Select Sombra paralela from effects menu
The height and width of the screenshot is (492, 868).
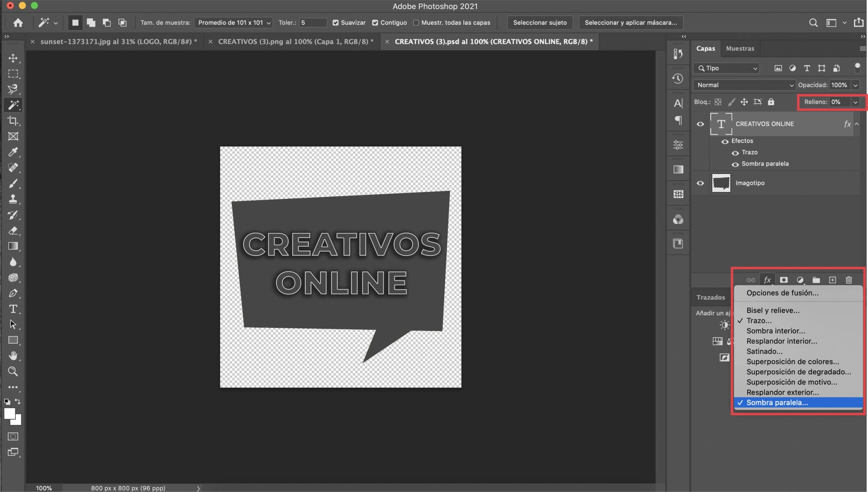tap(777, 402)
